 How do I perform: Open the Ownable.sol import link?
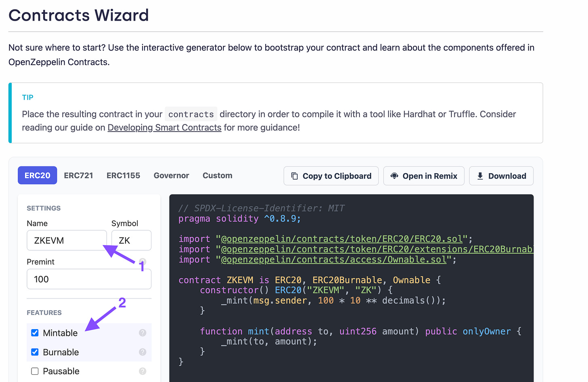coord(334,260)
